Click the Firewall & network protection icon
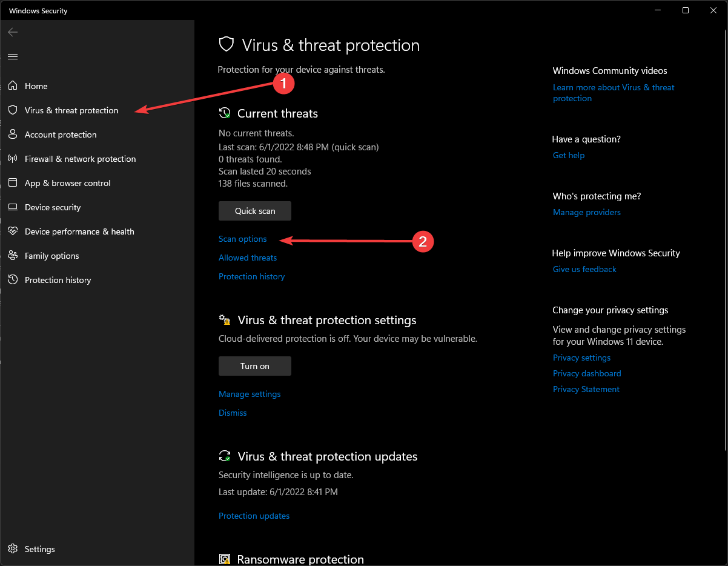Viewport: 728px width, 566px height. coord(13,159)
